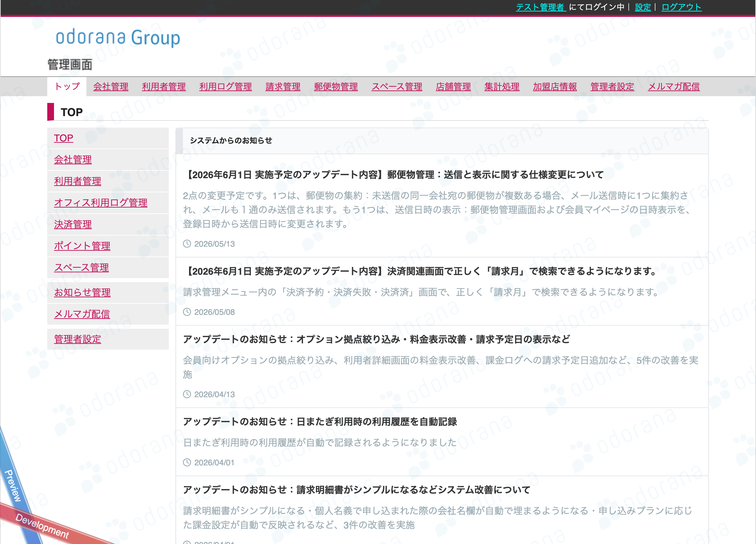
Task: Click clock icon beside date 2026/05/13
Action: (187, 244)
